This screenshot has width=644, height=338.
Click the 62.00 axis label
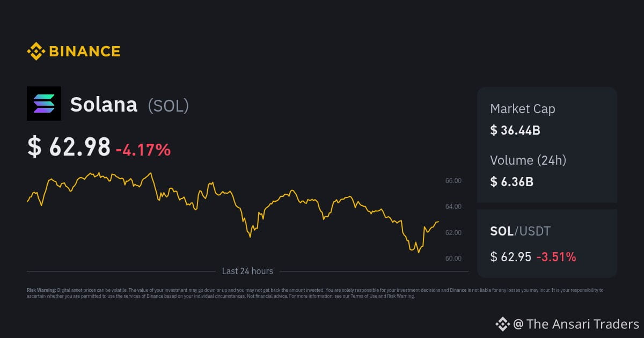click(x=453, y=232)
